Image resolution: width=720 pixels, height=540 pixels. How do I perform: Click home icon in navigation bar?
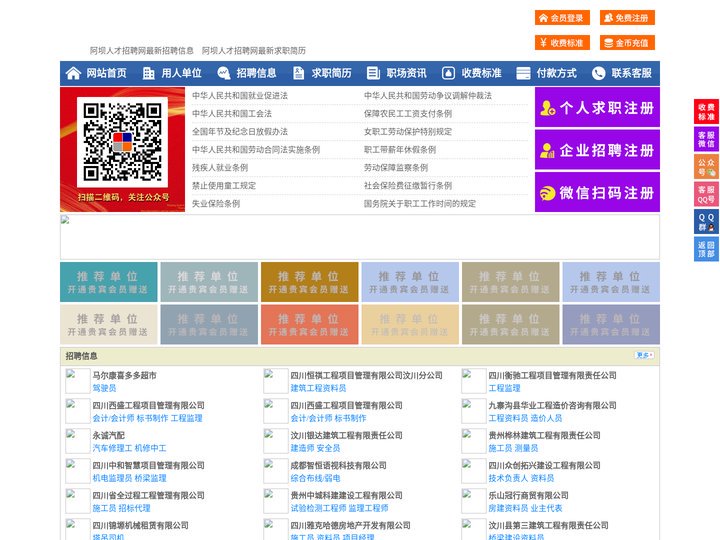tap(73, 73)
